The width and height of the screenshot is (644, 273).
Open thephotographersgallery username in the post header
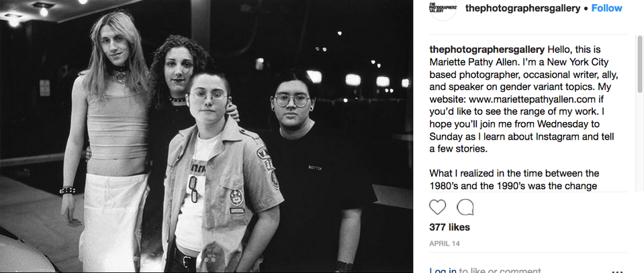click(523, 8)
